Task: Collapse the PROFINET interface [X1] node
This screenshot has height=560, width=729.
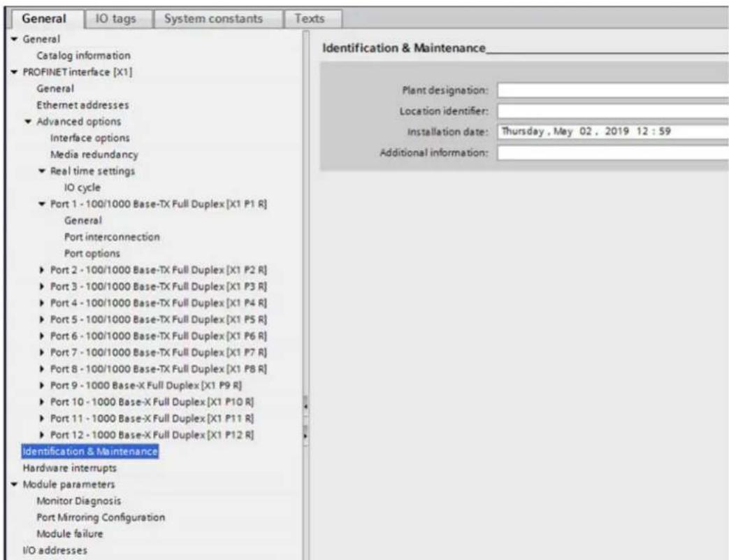Action: [15, 72]
